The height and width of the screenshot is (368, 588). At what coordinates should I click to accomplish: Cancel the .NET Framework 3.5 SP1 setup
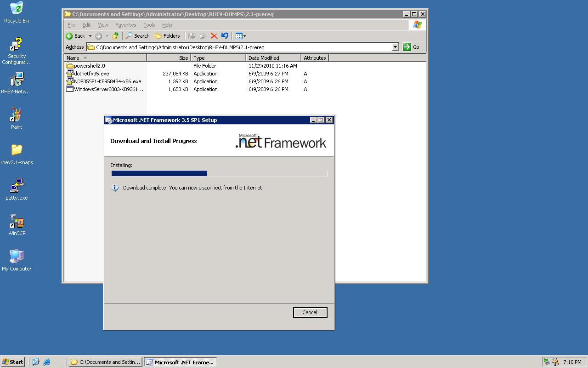310,312
